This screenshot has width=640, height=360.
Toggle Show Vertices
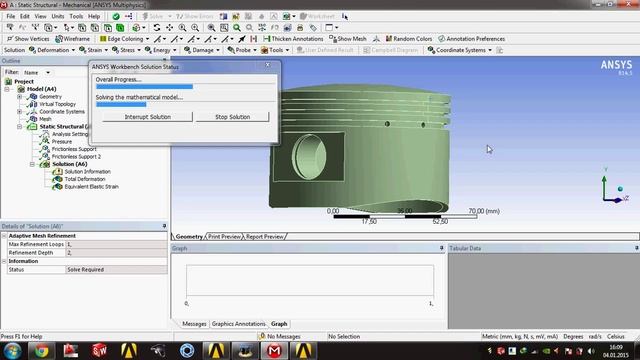(28, 39)
